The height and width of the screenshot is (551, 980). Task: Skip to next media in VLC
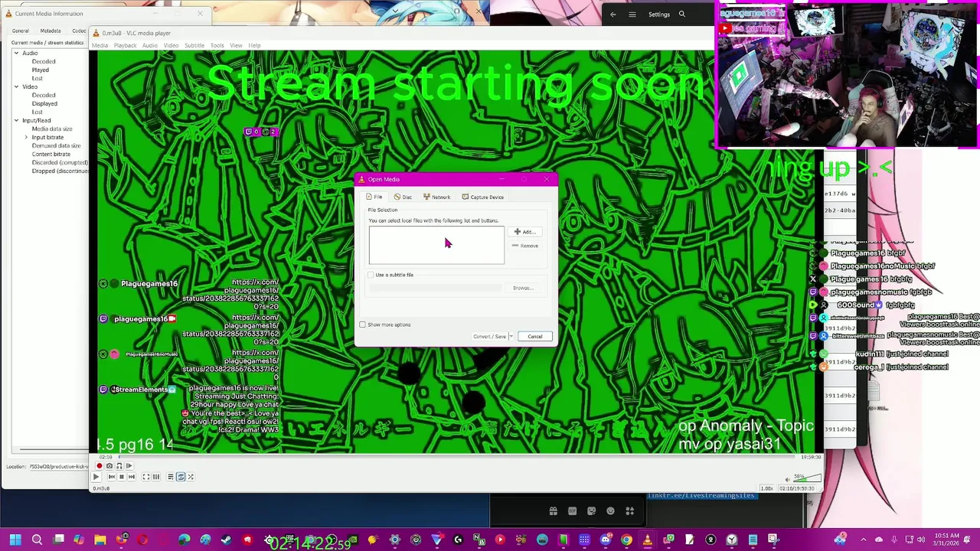[131, 477]
